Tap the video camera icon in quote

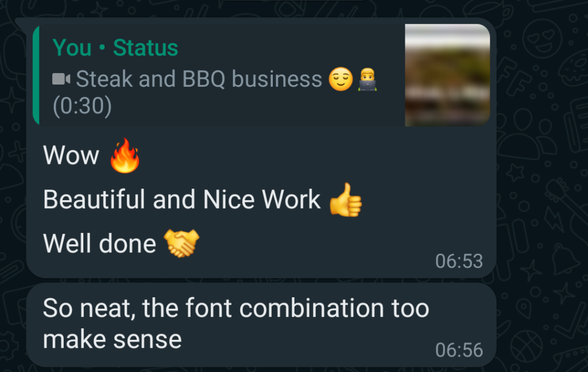(x=61, y=79)
